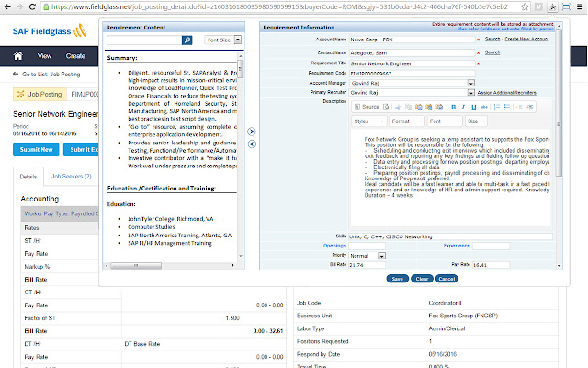
Task: Click the Decrease Indent icon
Action: [x=519, y=107]
